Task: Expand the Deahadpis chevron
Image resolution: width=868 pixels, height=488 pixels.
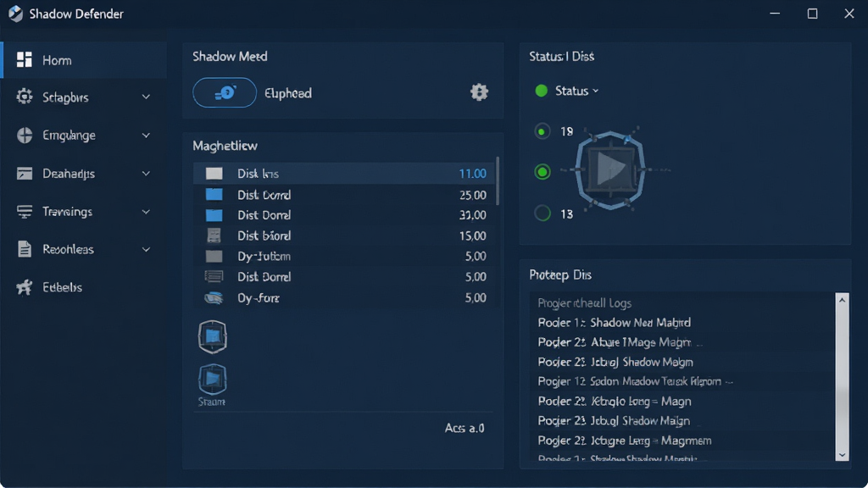Action: 146,173
